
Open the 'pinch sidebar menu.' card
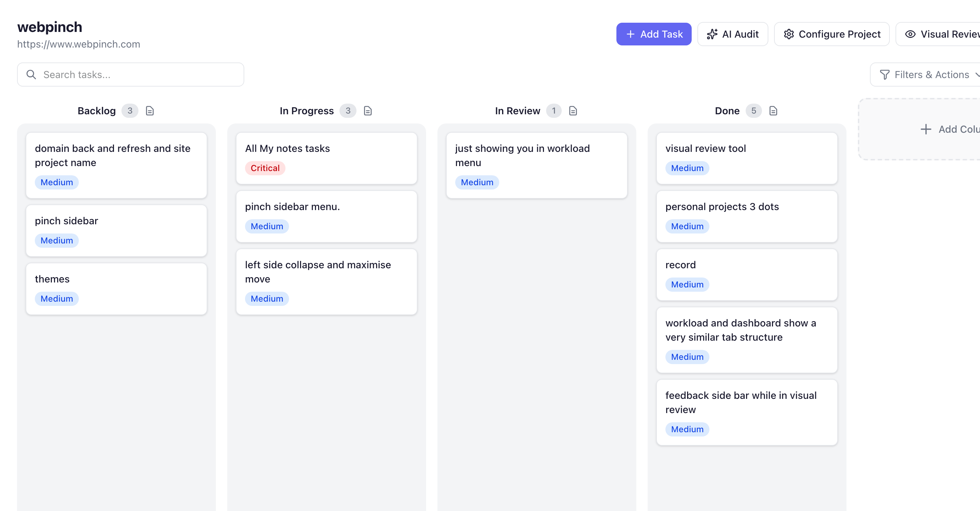click(326, 217)
